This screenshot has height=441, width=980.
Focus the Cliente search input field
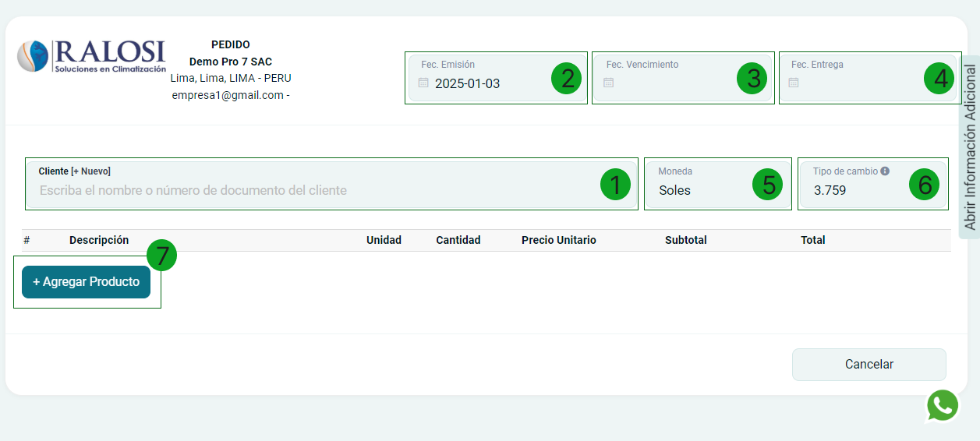(x=312, y=190)
